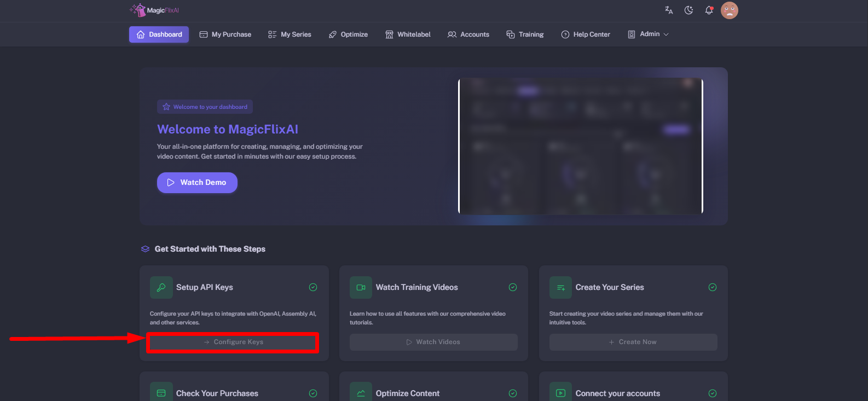
Task: Click the Check Your Purchases card icon
Action: click(161, 393)
